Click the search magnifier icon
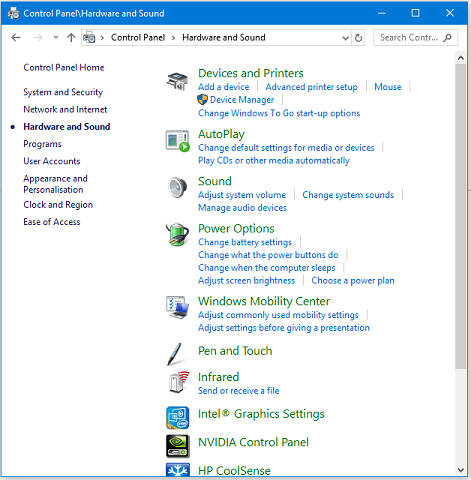The height and width of the screenshot is (480, 471). [x=447, y=38]
